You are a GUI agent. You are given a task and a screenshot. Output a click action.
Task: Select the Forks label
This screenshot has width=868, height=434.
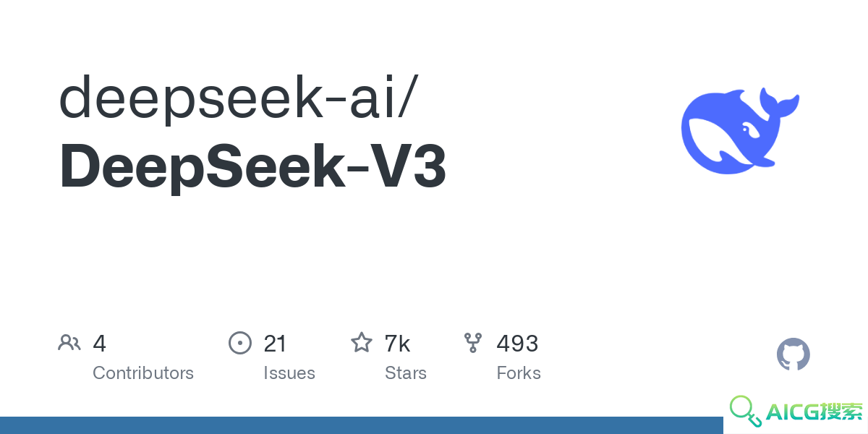(519, 373)
